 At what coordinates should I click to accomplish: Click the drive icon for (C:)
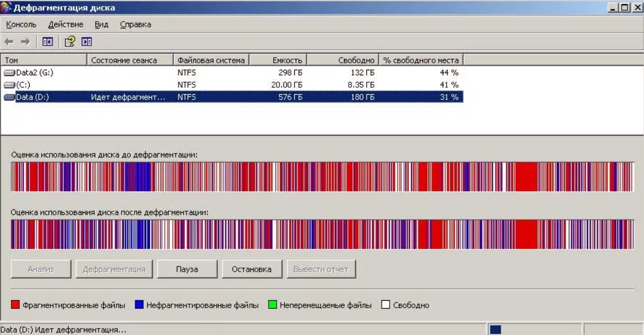coord(9,85)
